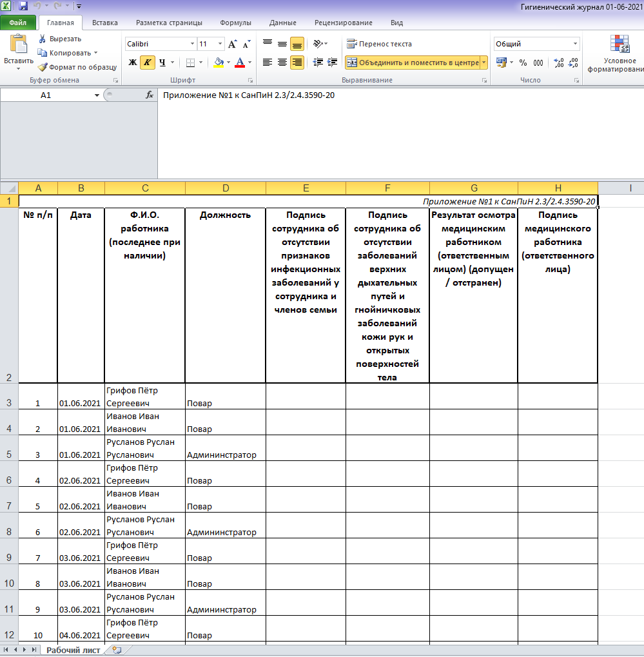
Task: Align text to top of cell
Action: point(268,44)
